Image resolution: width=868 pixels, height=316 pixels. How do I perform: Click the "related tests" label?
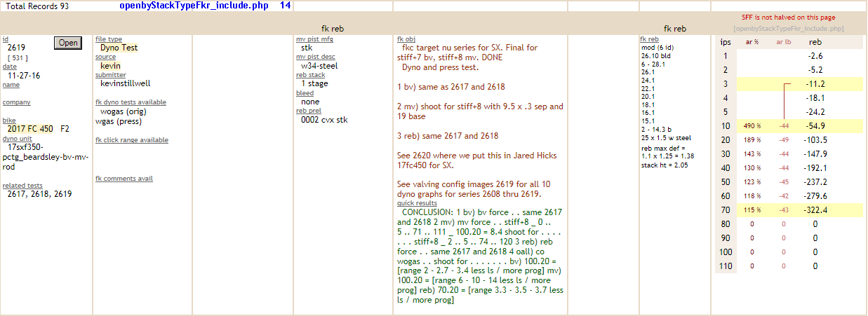pos(22,186)
